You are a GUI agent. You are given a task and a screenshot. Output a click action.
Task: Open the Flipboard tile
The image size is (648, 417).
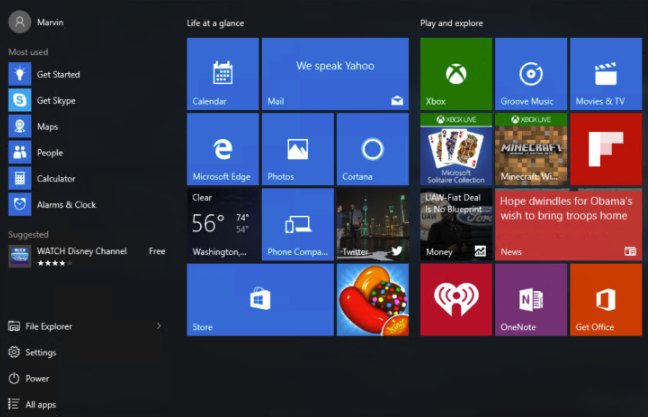pos(606,149)
